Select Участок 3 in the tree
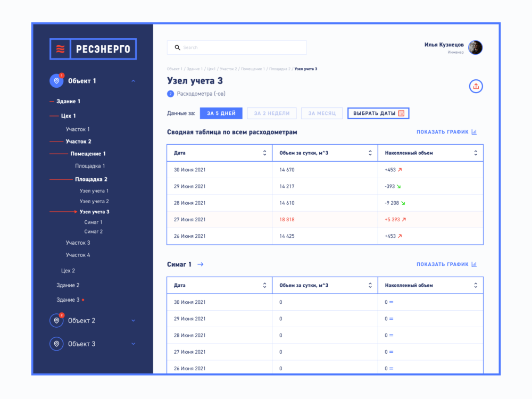The width and height of the screenshot is (532, 399). tap(78, 243)
